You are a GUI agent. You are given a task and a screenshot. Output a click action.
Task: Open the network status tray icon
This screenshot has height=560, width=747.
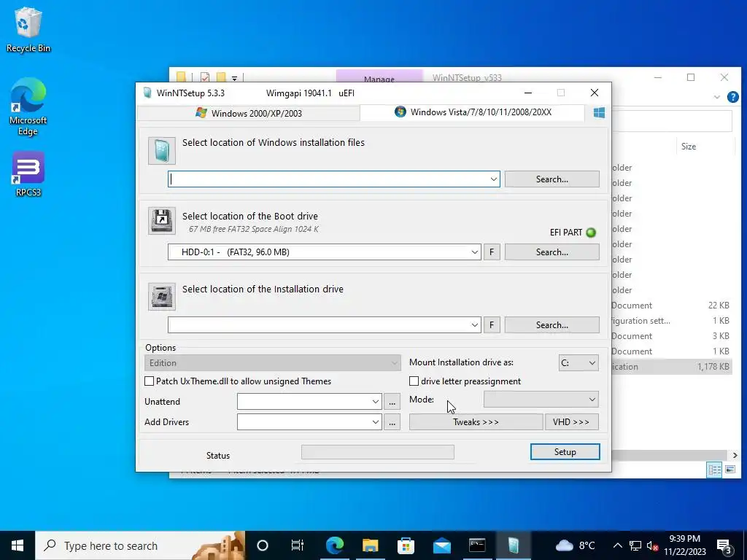click(635, 545)
